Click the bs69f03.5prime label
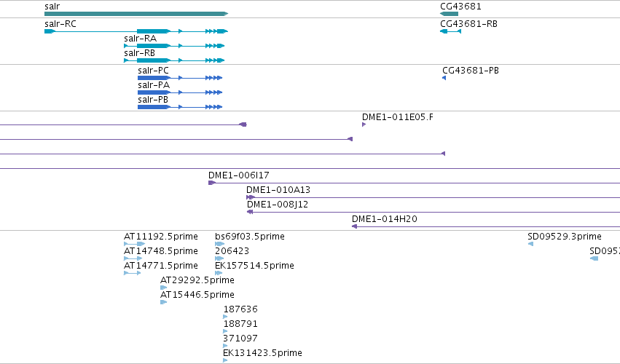Screen dimensions: 620x364 [250, 237]
